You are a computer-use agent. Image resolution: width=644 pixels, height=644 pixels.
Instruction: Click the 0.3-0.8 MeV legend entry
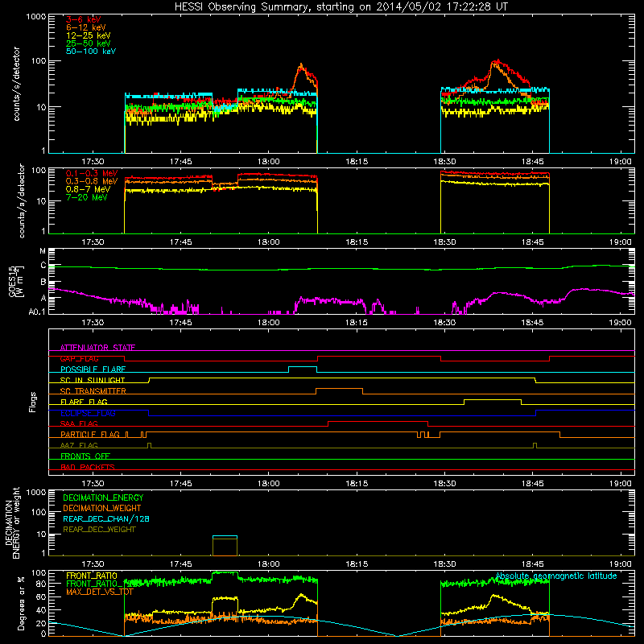point(92,181)
